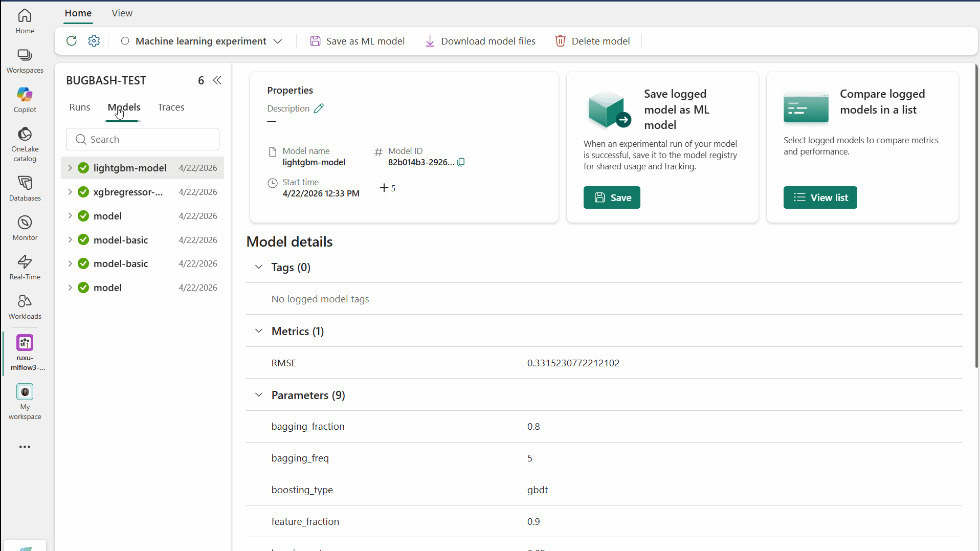Open the Real-Time hub

[x=25, y=268]
